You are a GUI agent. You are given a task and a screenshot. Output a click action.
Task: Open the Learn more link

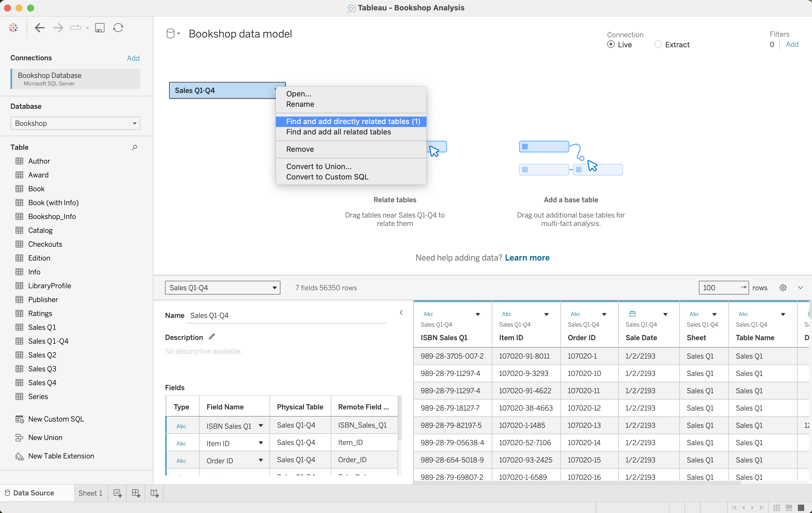[527, 258]
